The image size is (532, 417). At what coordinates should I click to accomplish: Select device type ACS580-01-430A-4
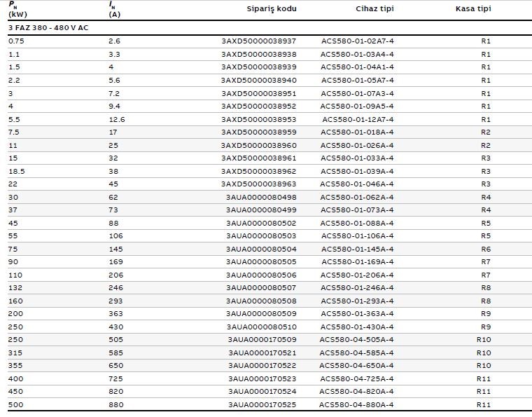[357, 327]
